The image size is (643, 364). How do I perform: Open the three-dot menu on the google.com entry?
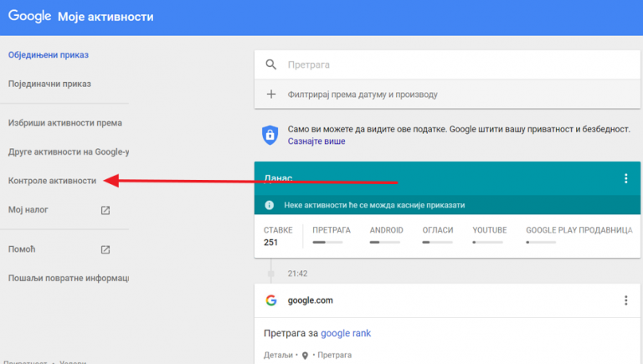tap(625, 300)
